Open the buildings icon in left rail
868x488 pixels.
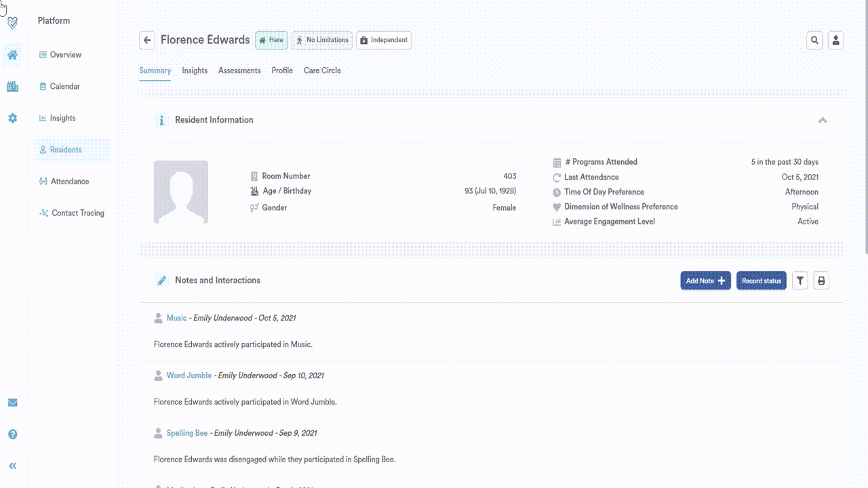12,87
